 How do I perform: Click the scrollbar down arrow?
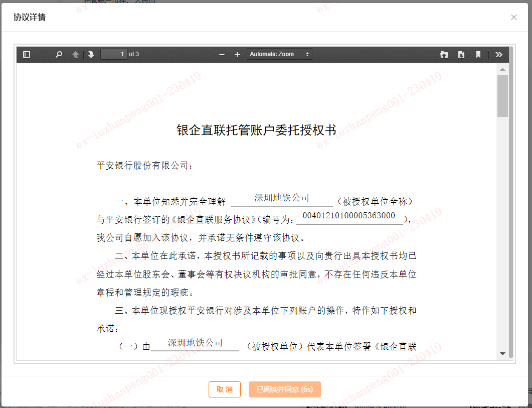click(502, 354)
